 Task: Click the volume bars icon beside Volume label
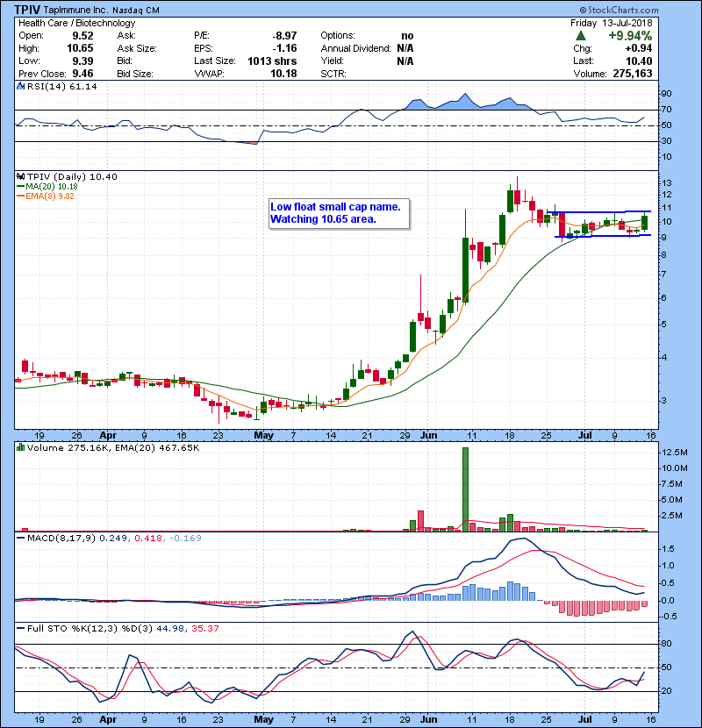20,447
